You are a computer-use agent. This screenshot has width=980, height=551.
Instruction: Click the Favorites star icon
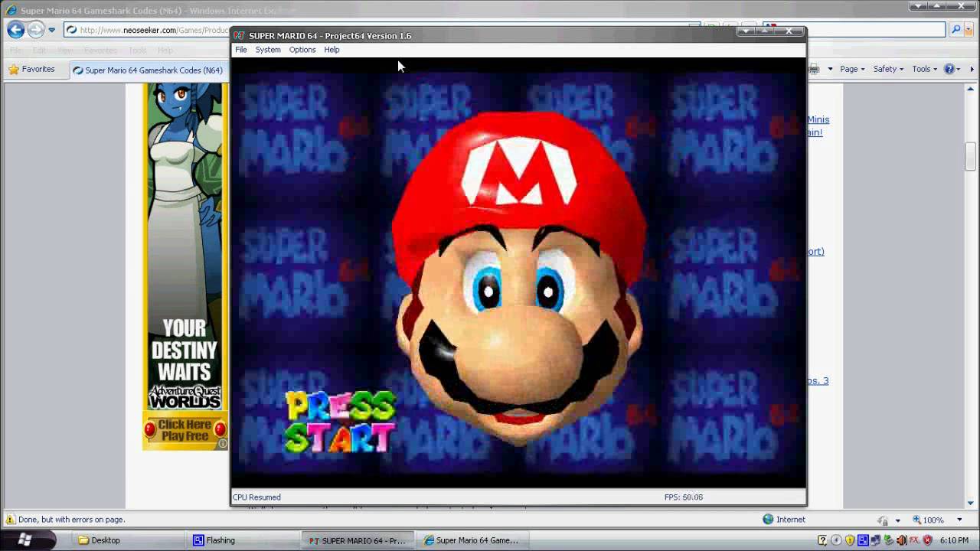point(13,70)
